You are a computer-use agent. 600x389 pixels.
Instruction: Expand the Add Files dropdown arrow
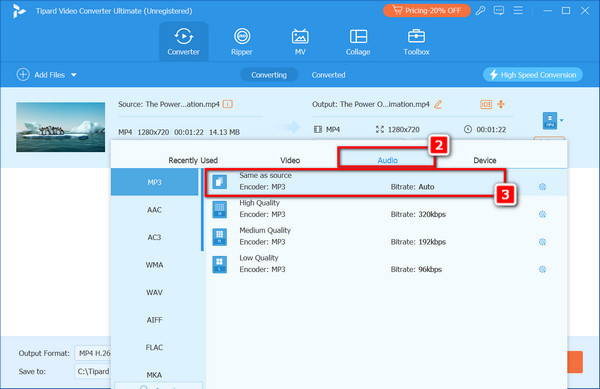(x=74, y=75)
